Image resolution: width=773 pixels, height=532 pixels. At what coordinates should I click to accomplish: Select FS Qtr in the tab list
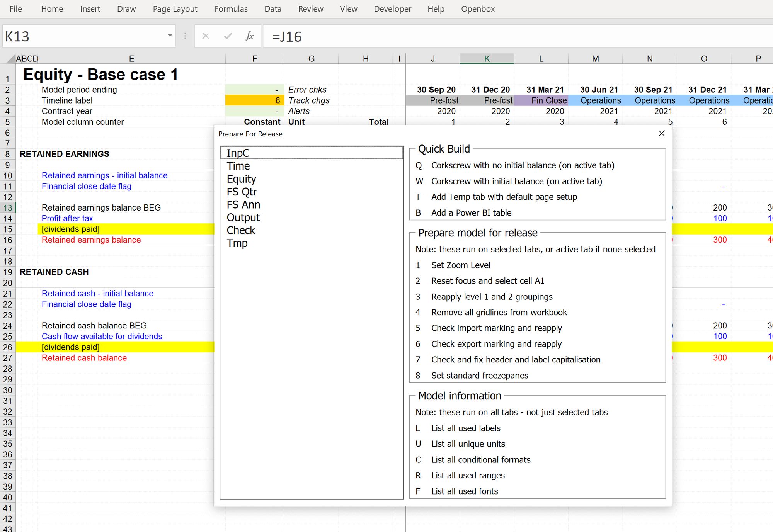(242, 192)
